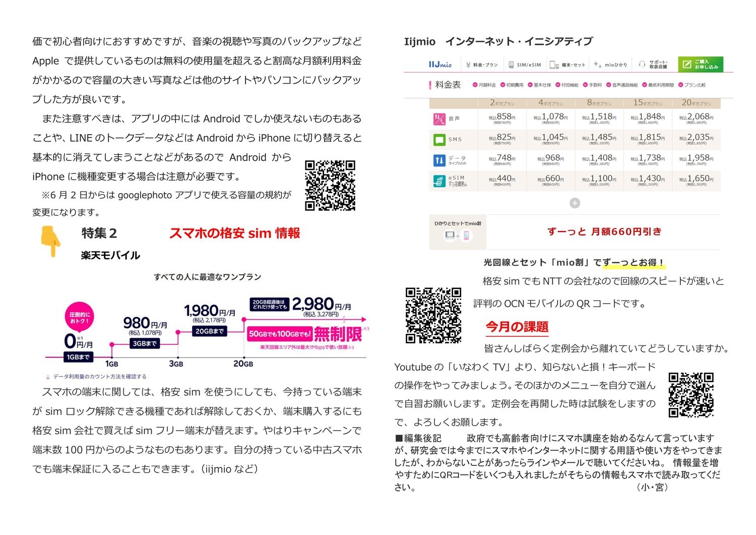Click the すべての人に最適なワンプラン caption
The width and height of the screenshot is (756, 535).
[208, 277]
